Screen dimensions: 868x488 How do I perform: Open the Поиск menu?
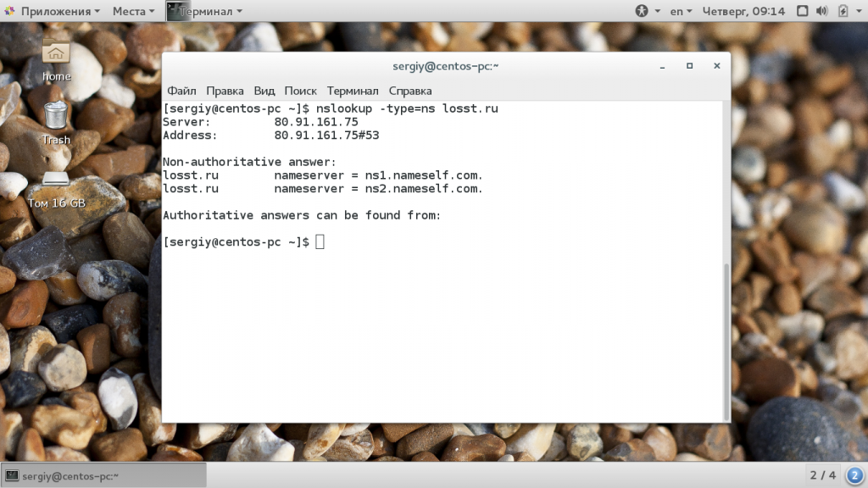(x=300, y=91)
